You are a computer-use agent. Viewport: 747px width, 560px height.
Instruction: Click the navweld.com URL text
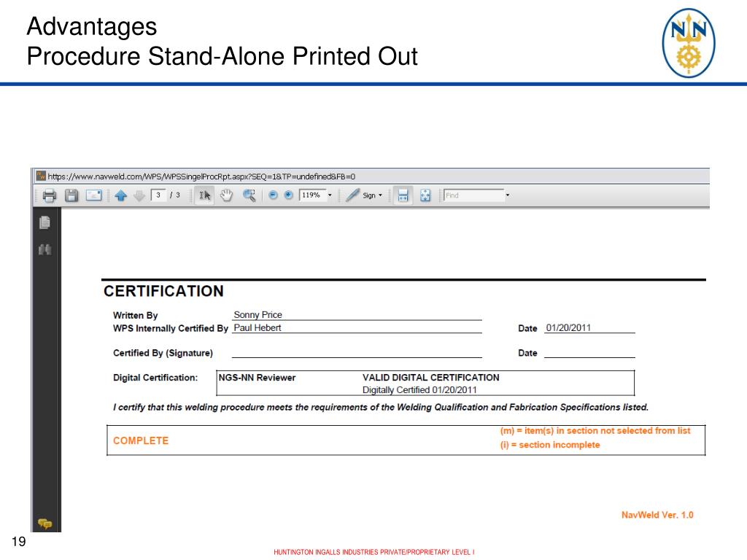[201, 176]
